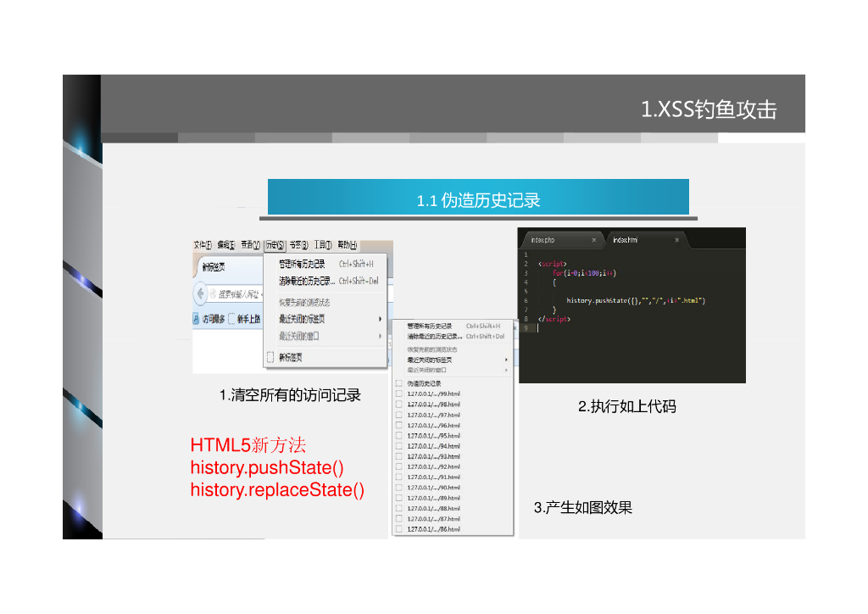Click the browser back arrow button
The height and width of the screenshot is (614, 868).
(x=200, y=293)
